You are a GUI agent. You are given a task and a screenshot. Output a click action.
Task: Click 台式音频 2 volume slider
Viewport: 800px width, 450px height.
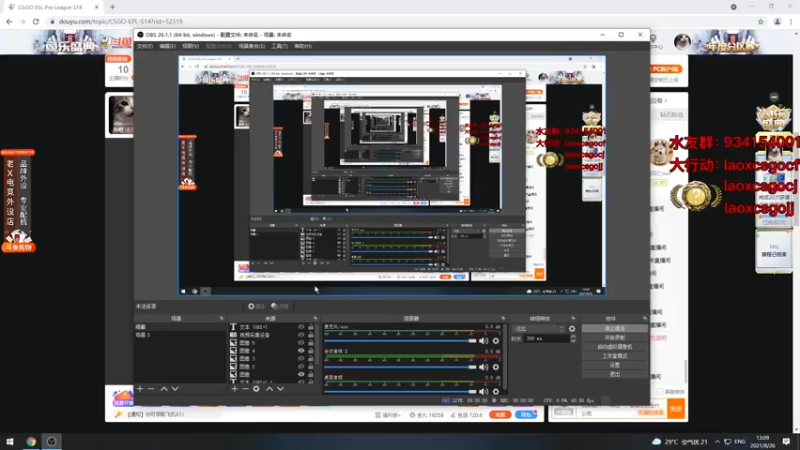click(x=400, y=367)
